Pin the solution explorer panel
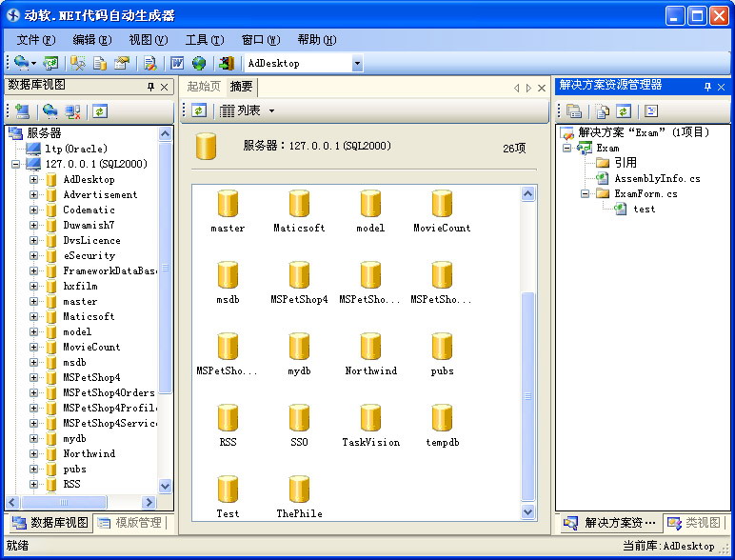This screenshot has height=560, width=735. coord(707,87)
